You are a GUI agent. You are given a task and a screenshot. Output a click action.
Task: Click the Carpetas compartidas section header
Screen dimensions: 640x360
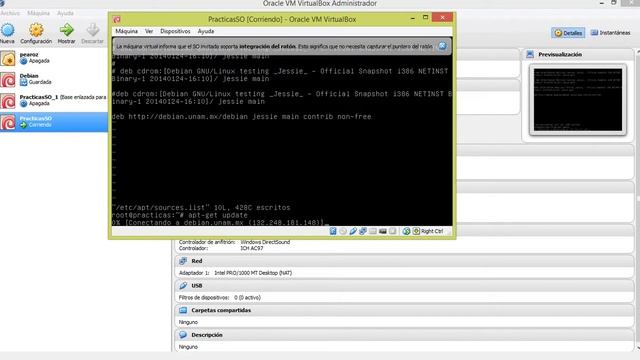221,310
